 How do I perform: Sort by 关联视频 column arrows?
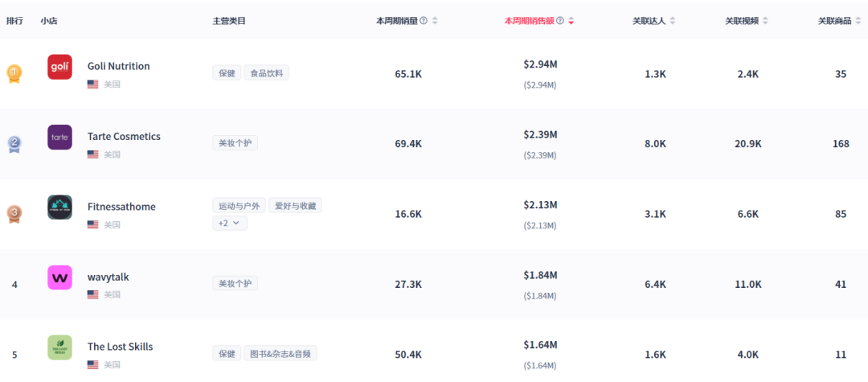click(765, 21)
